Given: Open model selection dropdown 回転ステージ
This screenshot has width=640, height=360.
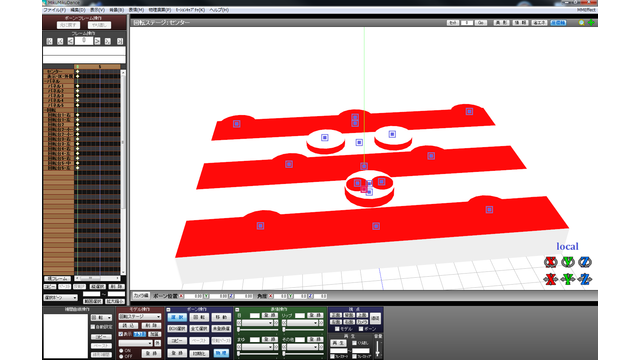Looking at the screenshot, I should click(x=140, y=316).
